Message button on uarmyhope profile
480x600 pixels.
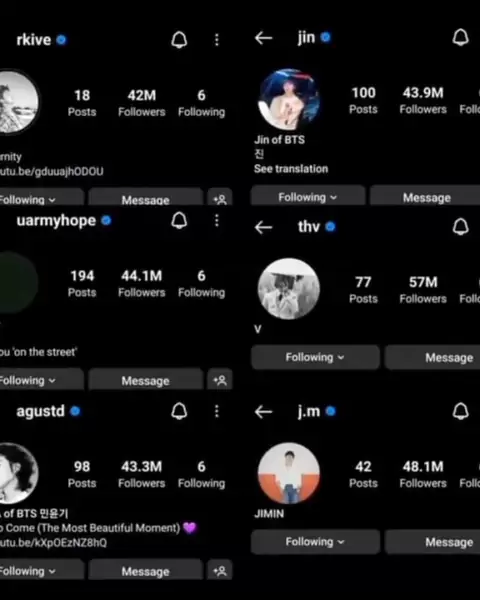pos(145,380)
